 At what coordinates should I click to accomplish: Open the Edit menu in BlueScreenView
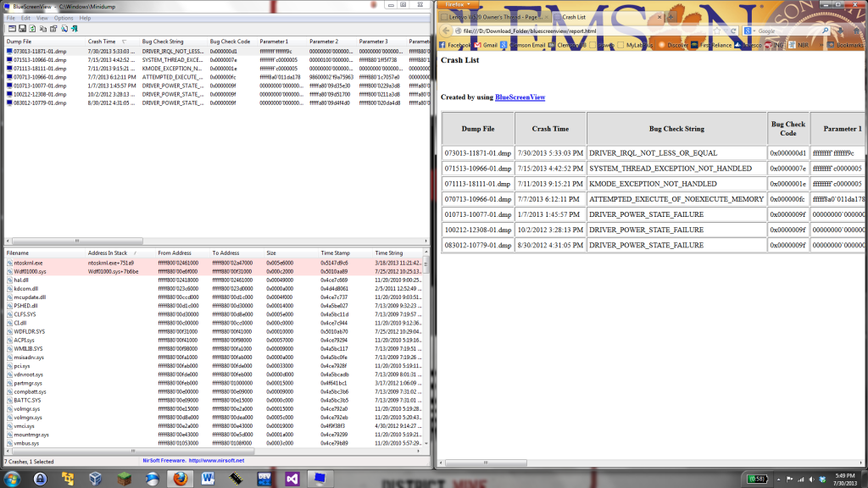pos(26,19)
